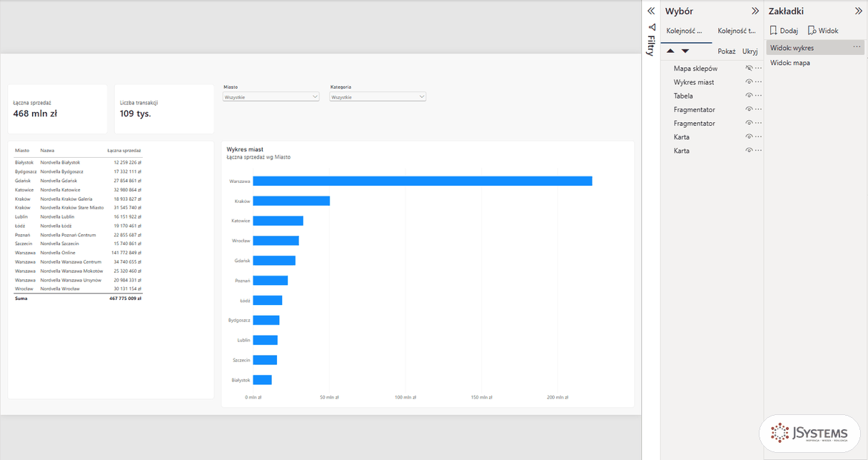Hide the Wykres miast layer
The width and height of the screenshot is (868, 460).
coord(750,82)
